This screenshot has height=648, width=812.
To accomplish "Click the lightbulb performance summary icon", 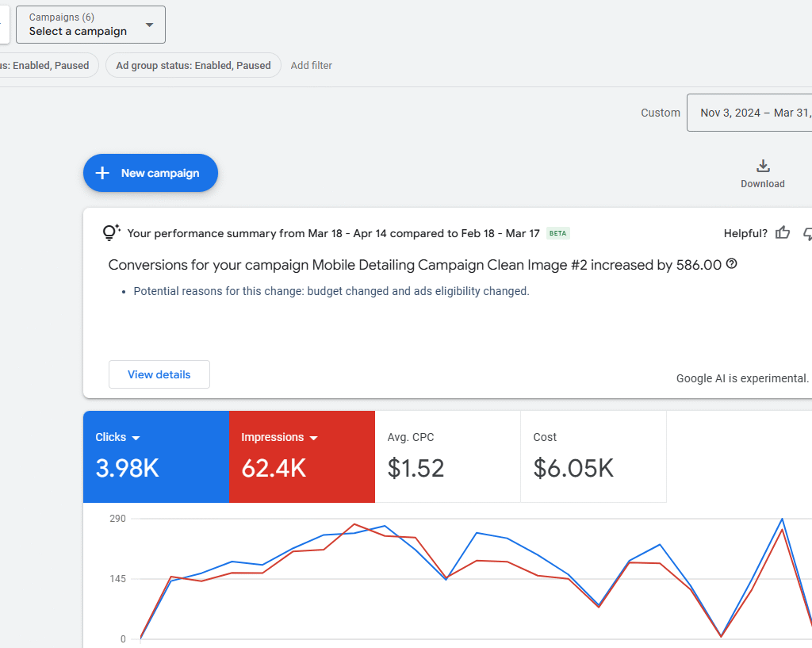I will 111,233.
